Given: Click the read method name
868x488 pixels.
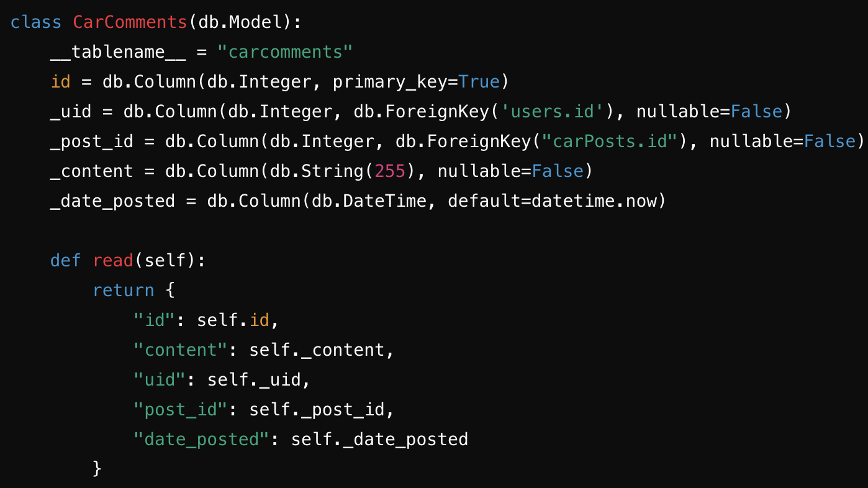Looking at the screenshot, I should (x=113, y=261).
